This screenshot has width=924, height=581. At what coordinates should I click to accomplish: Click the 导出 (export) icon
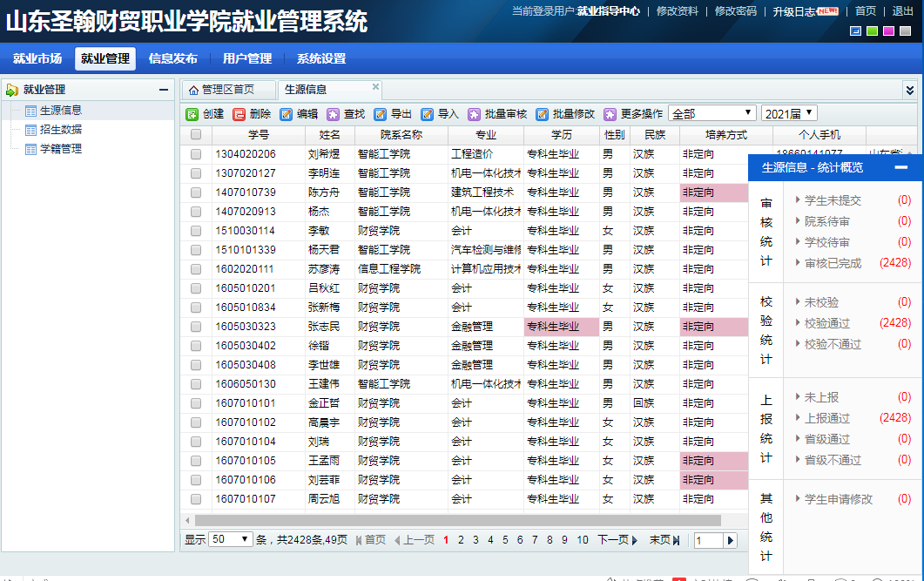(x=381, y=114)
